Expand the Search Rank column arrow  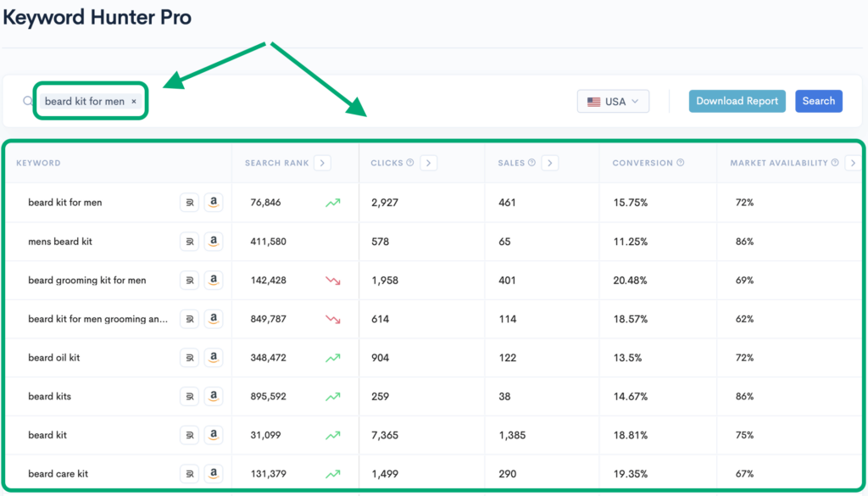[x=322, y=163]
